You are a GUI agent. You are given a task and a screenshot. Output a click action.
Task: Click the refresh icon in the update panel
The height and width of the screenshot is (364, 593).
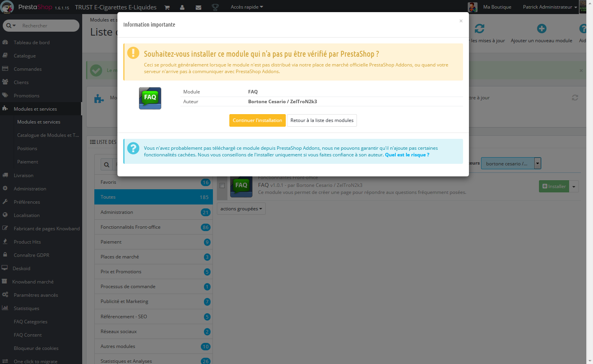pyautogui.click(x=575, y=98)
